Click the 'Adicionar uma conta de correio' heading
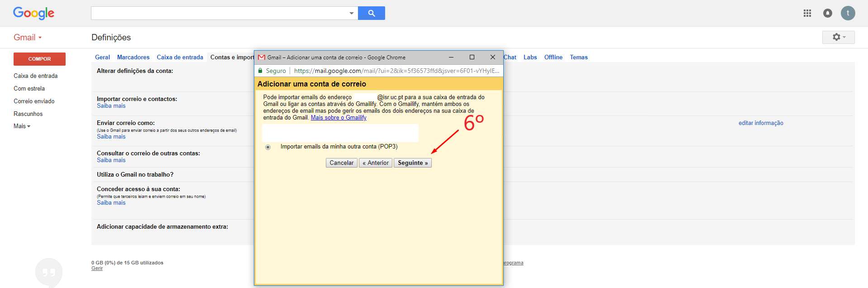 point(312,84)
